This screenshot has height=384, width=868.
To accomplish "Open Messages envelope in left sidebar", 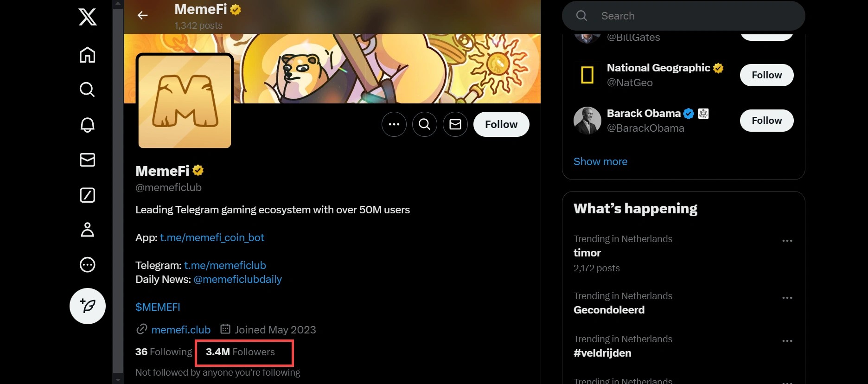I will coord(88,160).
